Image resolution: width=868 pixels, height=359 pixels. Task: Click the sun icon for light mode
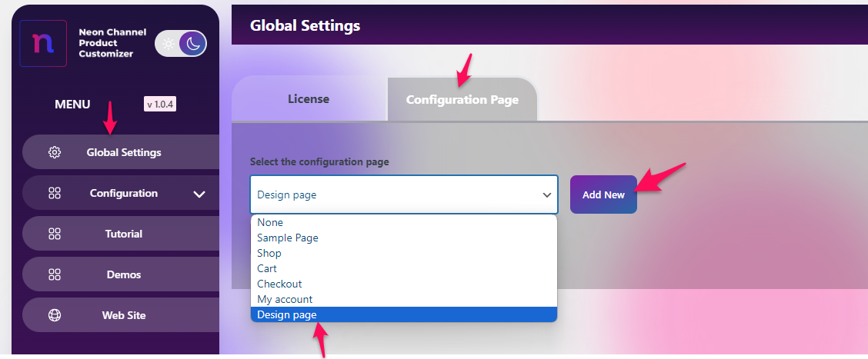click(168, 45)
